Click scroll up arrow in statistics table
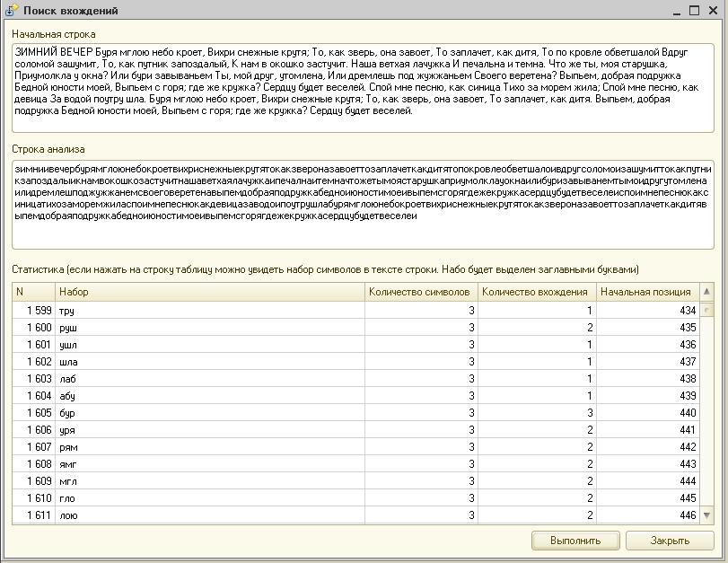Viewport: 728px width, 563px height. (x=706, y=292)
